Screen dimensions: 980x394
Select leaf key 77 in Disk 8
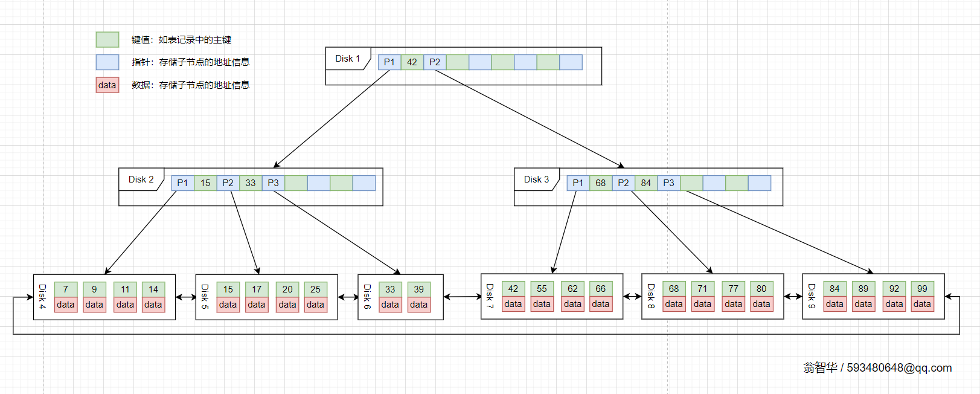[x=733, y=289]
